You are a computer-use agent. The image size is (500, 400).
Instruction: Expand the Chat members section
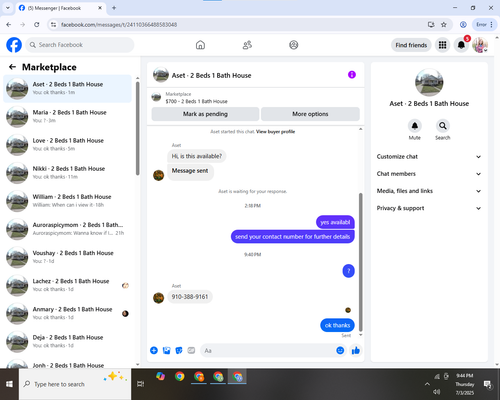coord(429,174)
